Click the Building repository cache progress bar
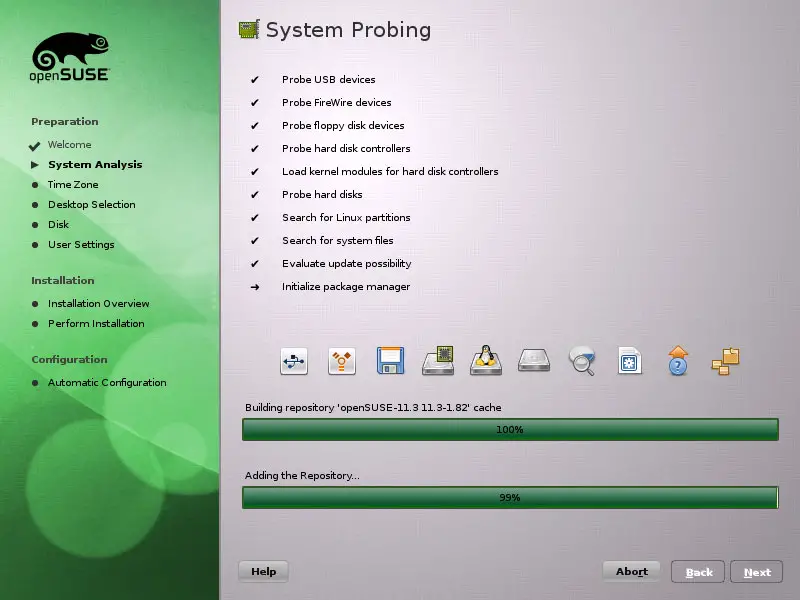 point(510,430)
